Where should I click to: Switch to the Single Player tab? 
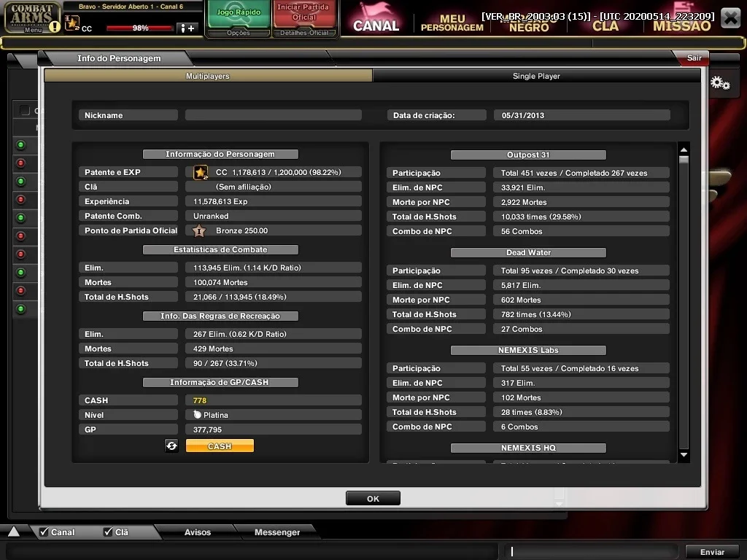tap(536, 76)
